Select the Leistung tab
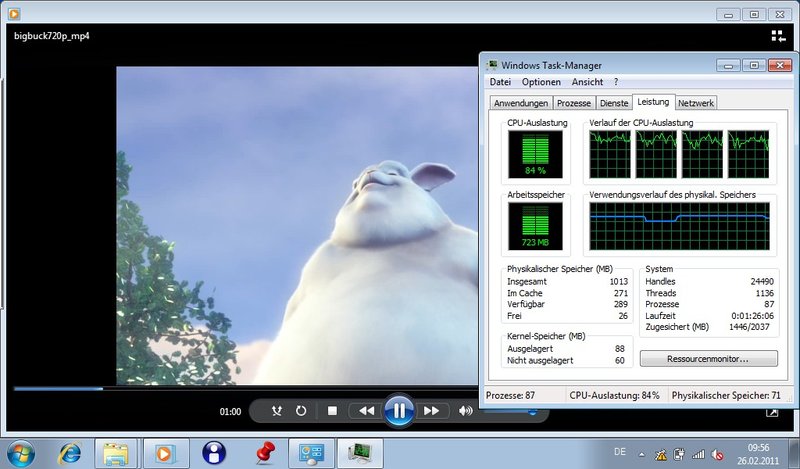Image resolution: width=800 pixels, height=469 pixels. coord(653,102)
